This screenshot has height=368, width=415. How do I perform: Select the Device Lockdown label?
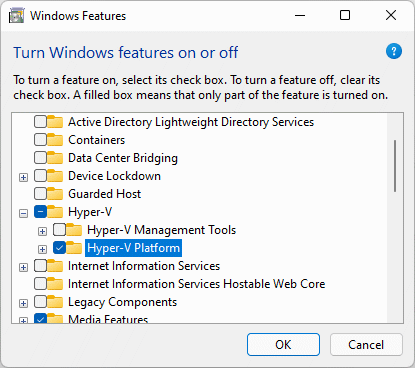115,176
